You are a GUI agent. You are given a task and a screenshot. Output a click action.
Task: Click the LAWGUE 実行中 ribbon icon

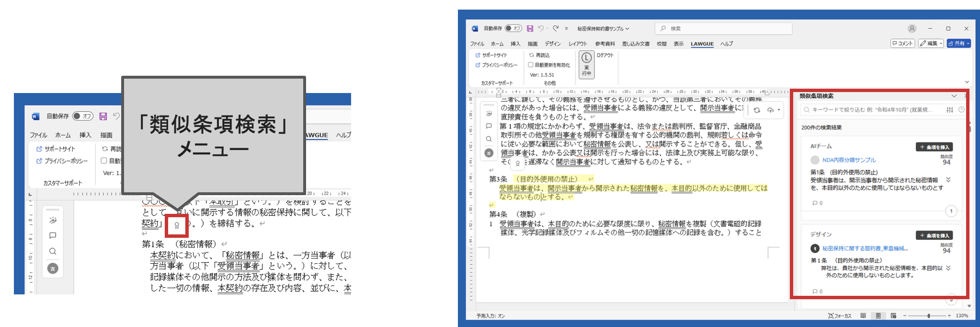pyautogui.click(x=586, y=64)
